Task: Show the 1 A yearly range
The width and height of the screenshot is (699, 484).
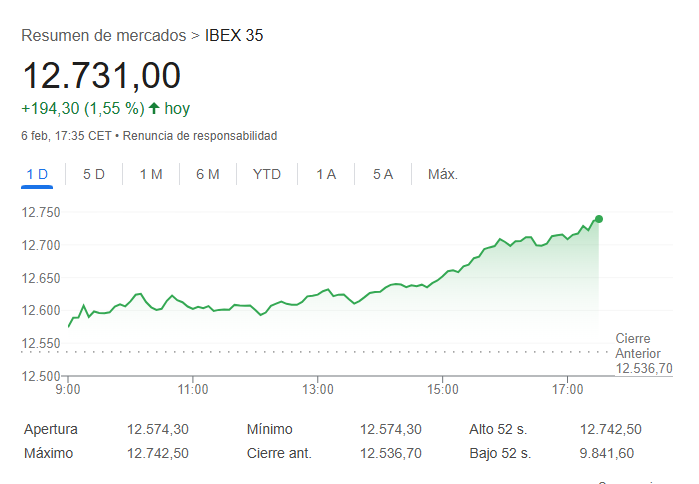Action: pos(326,174)
